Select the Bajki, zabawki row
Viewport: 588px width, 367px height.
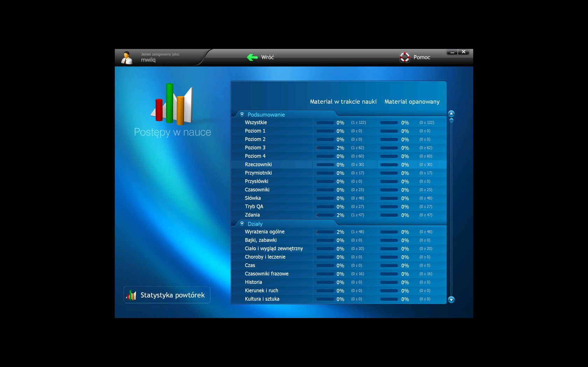click(338, 240)
